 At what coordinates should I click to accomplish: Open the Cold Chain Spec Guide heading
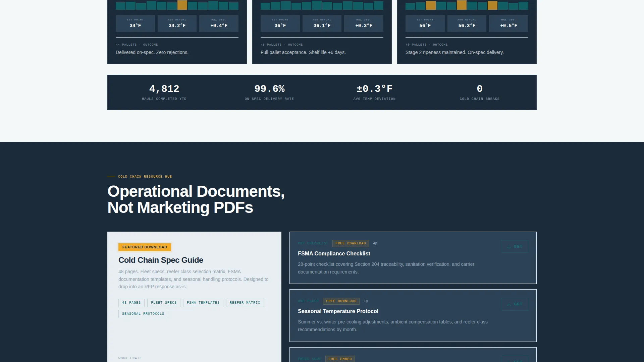161,260
